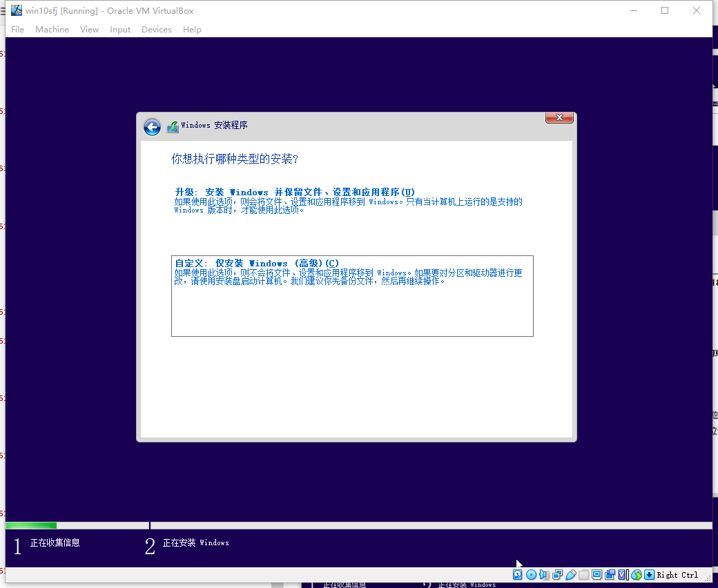The image size is (718, 588).
Task: Click the recording status icon
Action: (610, 575)
